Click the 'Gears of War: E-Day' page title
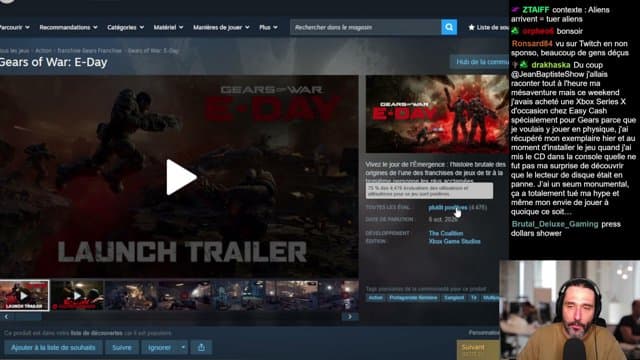 53,62
